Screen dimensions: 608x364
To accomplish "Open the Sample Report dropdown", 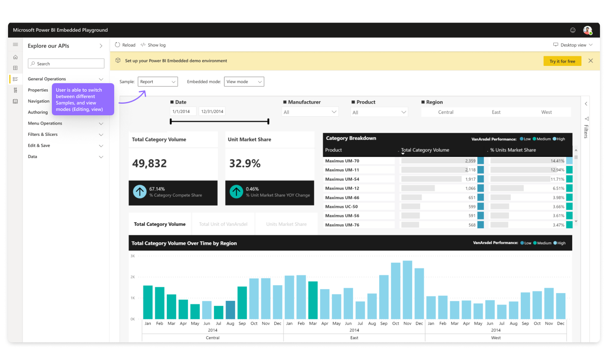I will click(158, 82).
